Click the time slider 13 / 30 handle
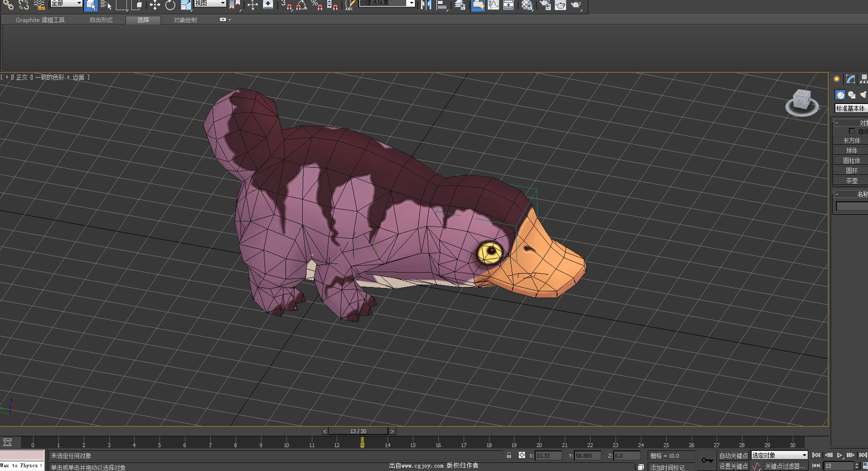Viewport: 868px width, 471px height. point(358,431)
